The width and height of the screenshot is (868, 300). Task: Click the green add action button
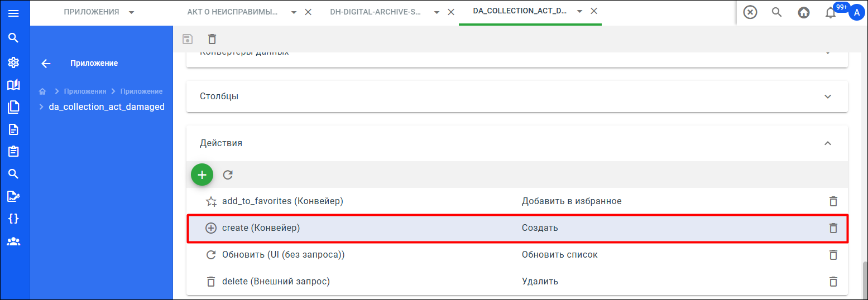(x=202, y=175)
